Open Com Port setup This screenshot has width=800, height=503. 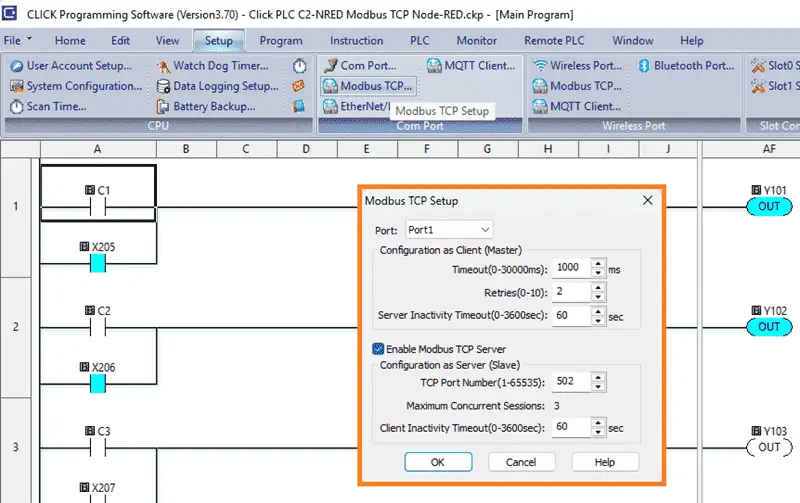tap(361, 66)
